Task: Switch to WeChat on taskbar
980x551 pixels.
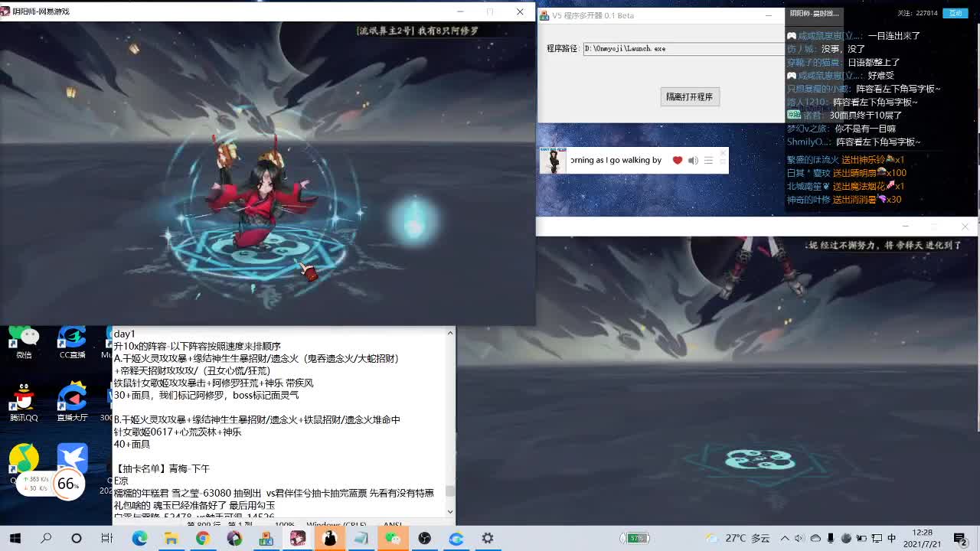Action: tap(393, 538)
